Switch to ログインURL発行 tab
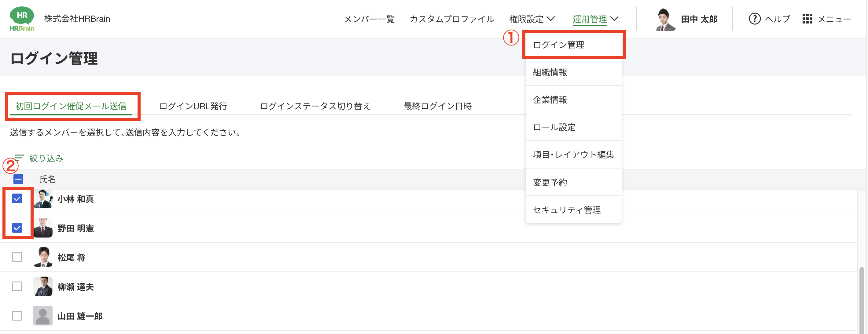The height and width of the screenshot is (334, 868). 193,106
